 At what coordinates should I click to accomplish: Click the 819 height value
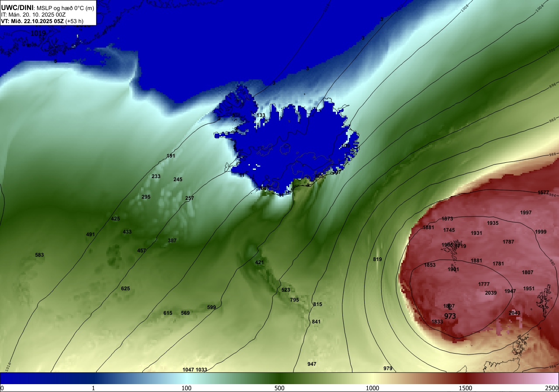pos(377,259)
